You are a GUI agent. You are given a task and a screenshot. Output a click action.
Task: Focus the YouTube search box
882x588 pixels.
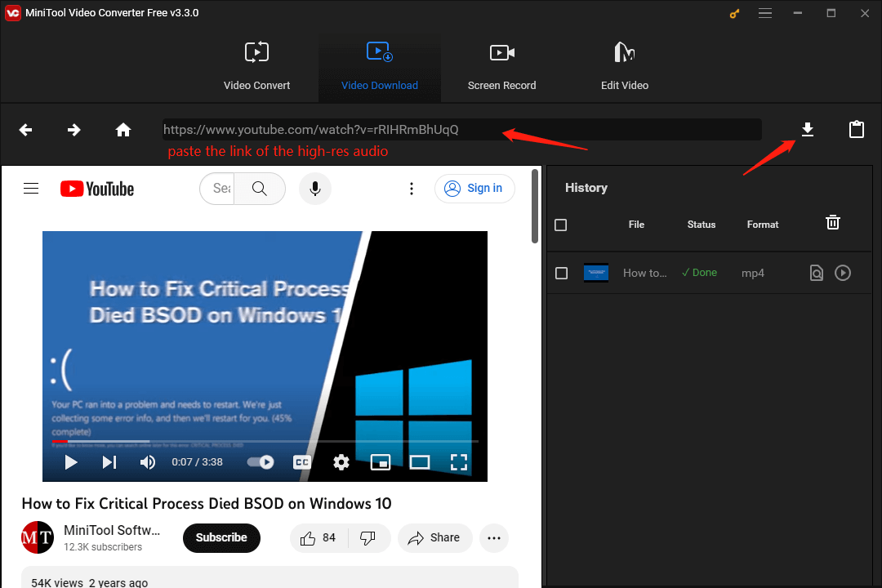pos(218,189)
